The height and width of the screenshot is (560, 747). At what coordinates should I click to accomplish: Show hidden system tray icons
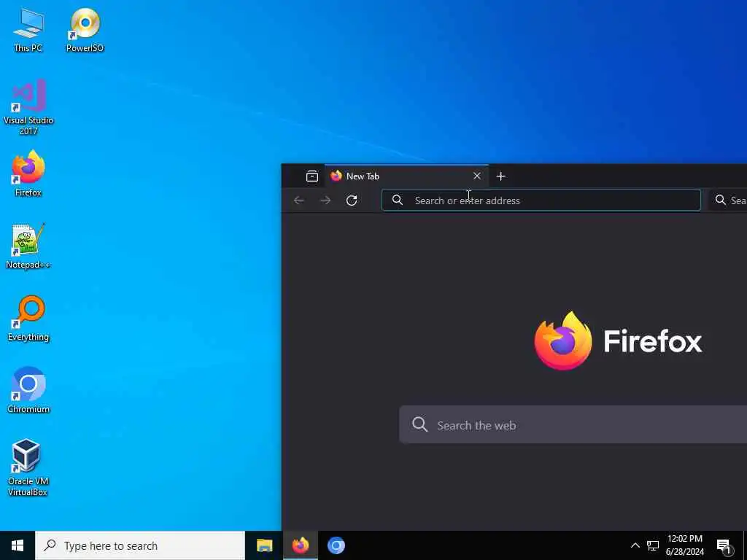pos(635,545)
